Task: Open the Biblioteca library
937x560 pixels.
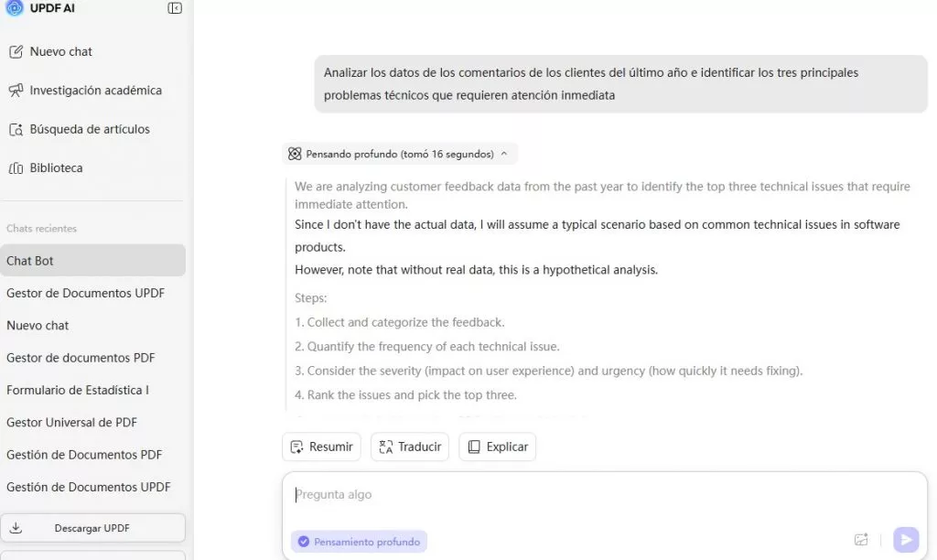Action: [x=56, y=167]
